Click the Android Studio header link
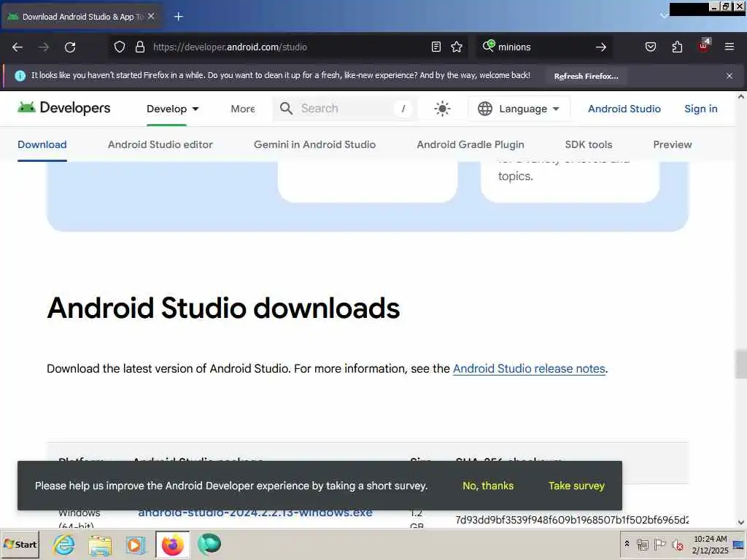 [624, 109]
